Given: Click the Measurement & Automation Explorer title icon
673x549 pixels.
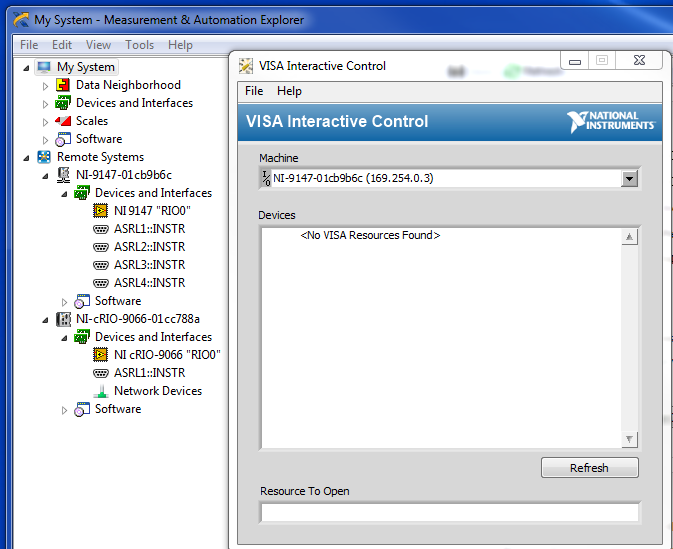Looking at the screenshot, I should [21, 20].
